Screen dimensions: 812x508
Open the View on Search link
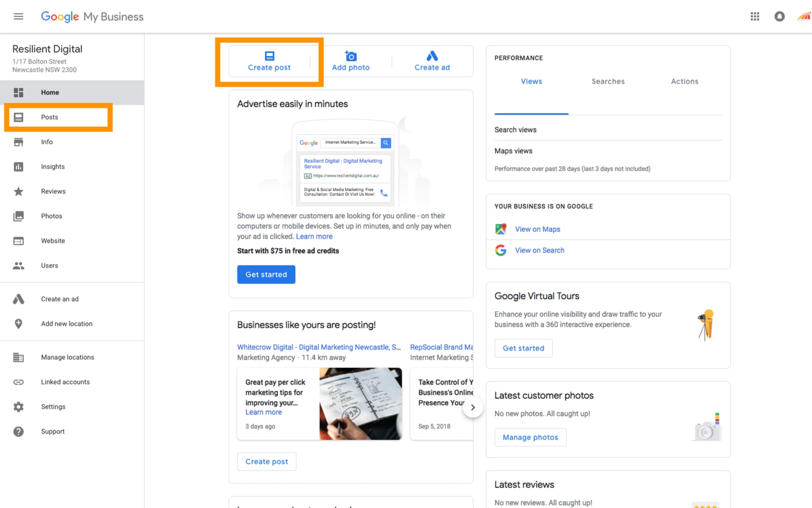point(539,250)
